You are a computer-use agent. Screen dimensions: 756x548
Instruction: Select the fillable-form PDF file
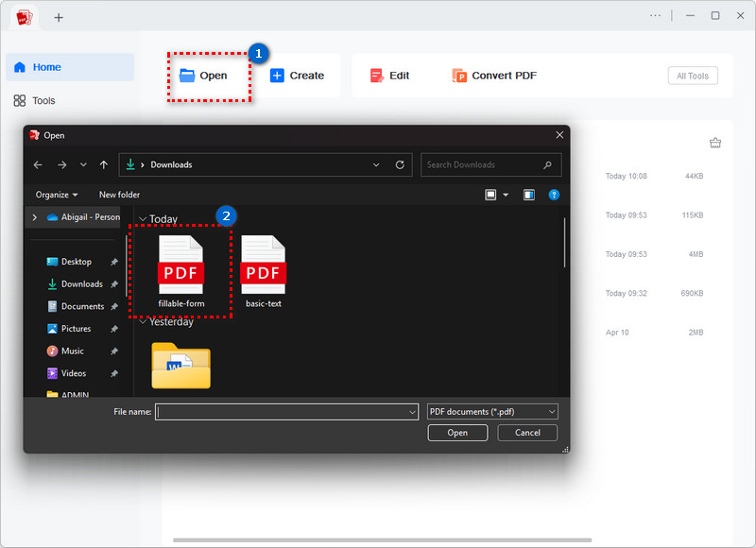point(181,271)
